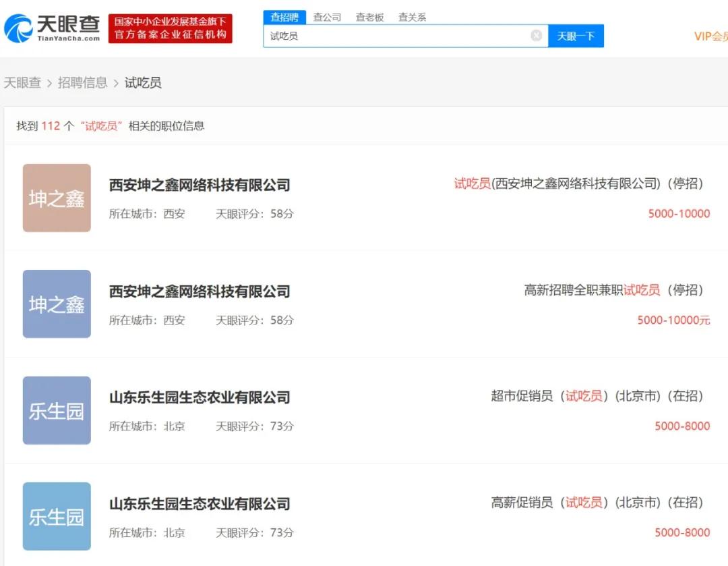Clear the search box with the X icon
This screenshot has height=566, width=728.
point(537,36)
